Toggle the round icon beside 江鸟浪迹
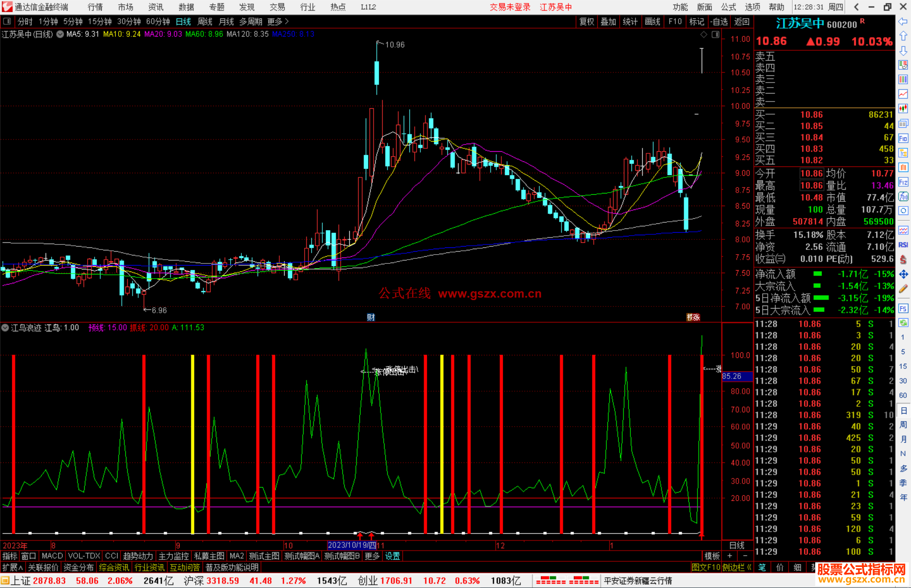This screenshot has width=911, height=588. [x=5, y=328]
